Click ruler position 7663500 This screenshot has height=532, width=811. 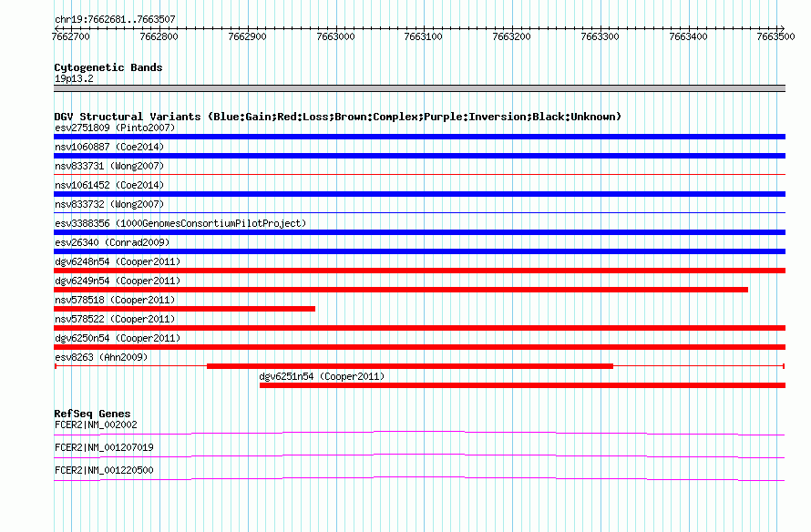point(775,36)
